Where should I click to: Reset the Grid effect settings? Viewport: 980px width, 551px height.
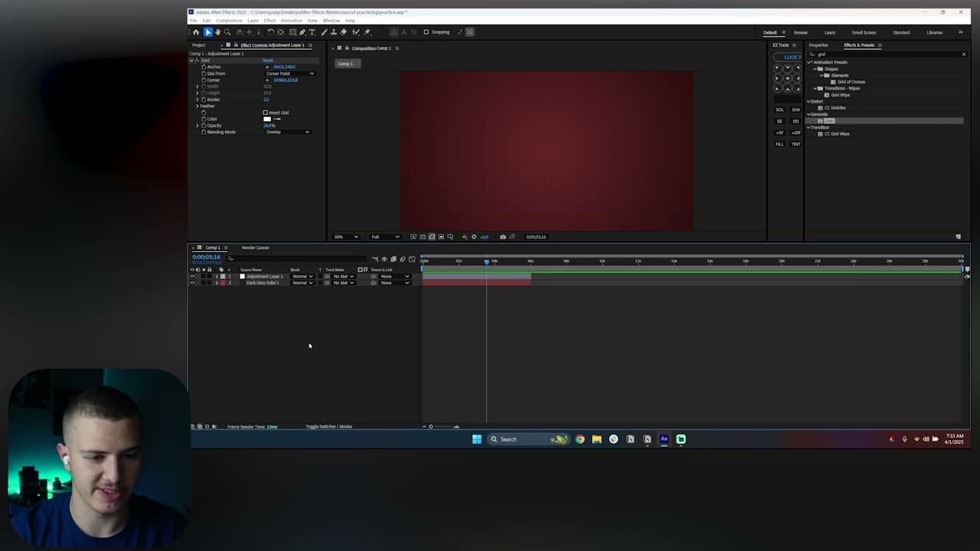(268, 60)
